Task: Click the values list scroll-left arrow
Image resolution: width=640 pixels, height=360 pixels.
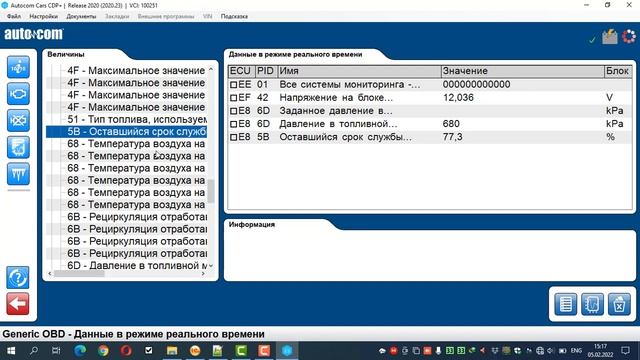Action: coord(50,274)
